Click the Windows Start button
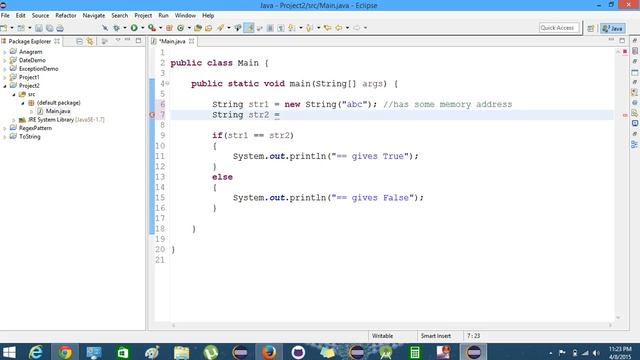The width and height of the screenshot is (640, 360). coord(9,352)
